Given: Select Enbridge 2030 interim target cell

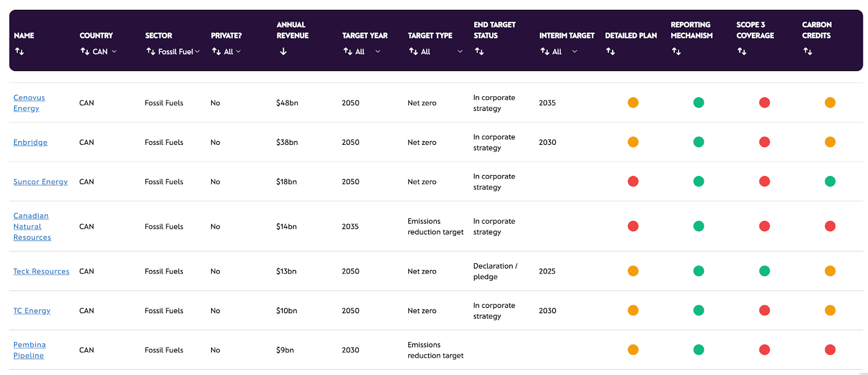Looking at the screenshot, I should tap(547, 142).
